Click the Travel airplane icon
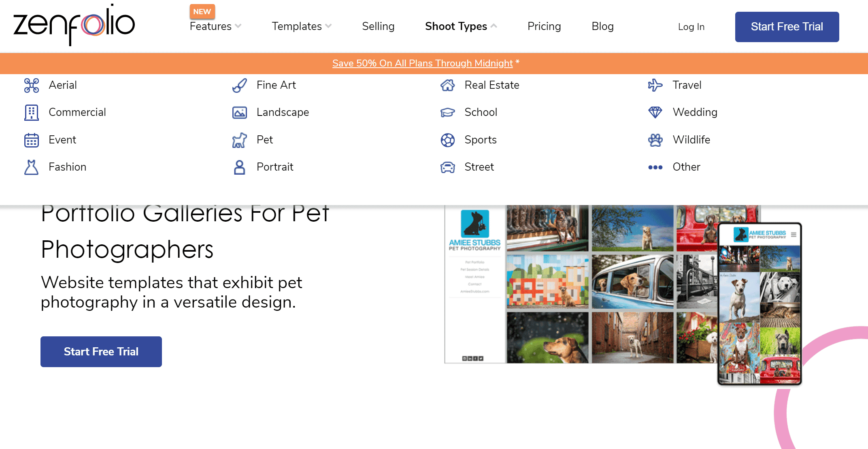Screen dimensions: 868x449 tap(655, 86)
